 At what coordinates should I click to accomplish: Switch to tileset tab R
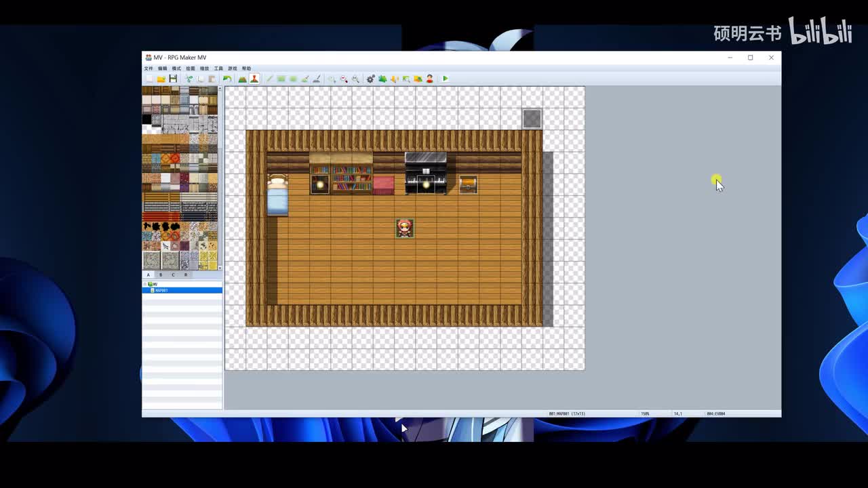click(186, 274)
